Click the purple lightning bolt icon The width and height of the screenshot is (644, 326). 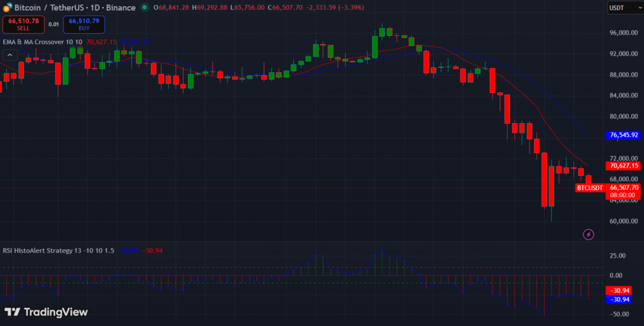[x=589, y=234]
